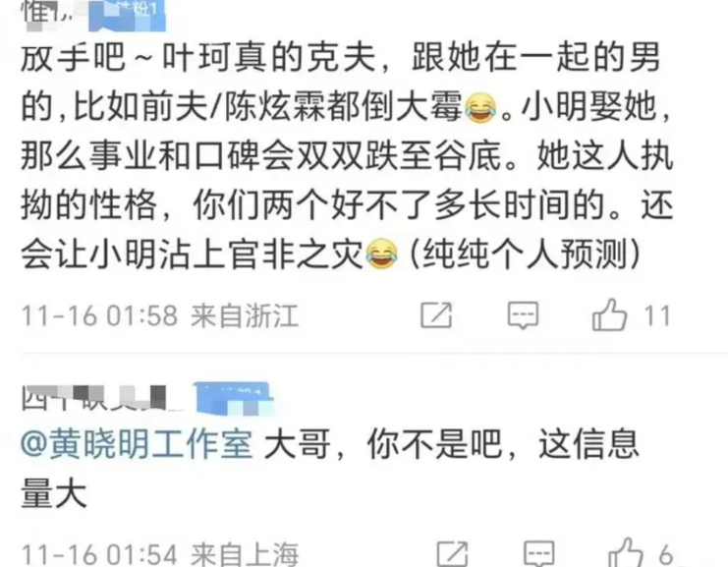
Task: Tap the comment text starting with 放手吧
Action: pyautogui.click(x=347, y=156)
